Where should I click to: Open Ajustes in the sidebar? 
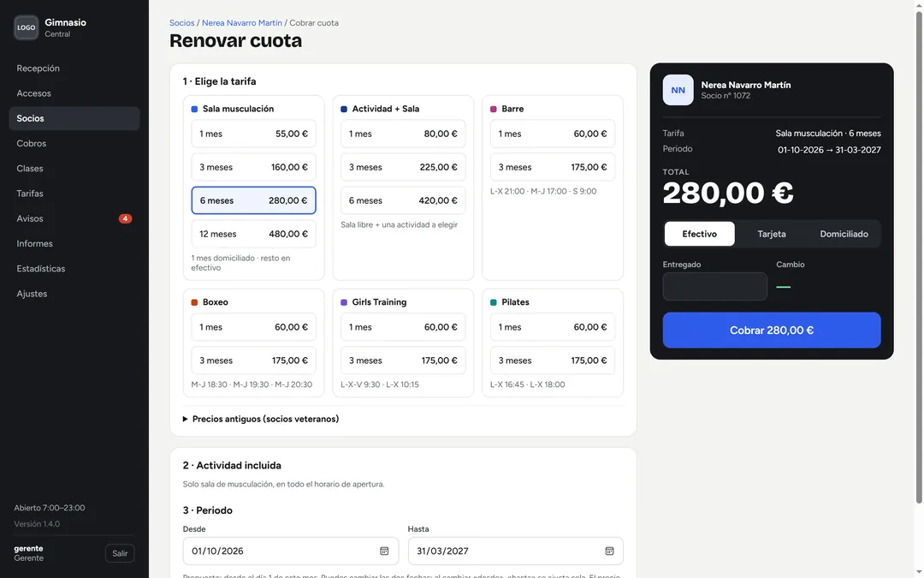[74, 294]
